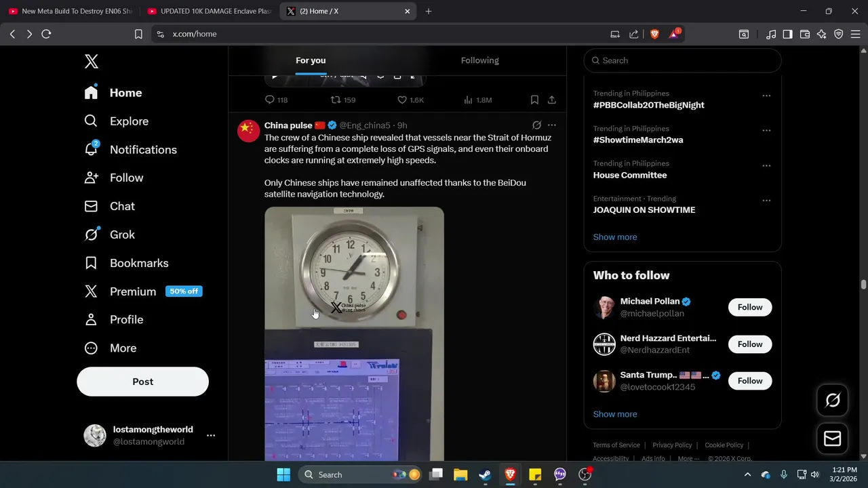Open Leo AI sparkle icon
868x488 pixels.
point(822,34)
